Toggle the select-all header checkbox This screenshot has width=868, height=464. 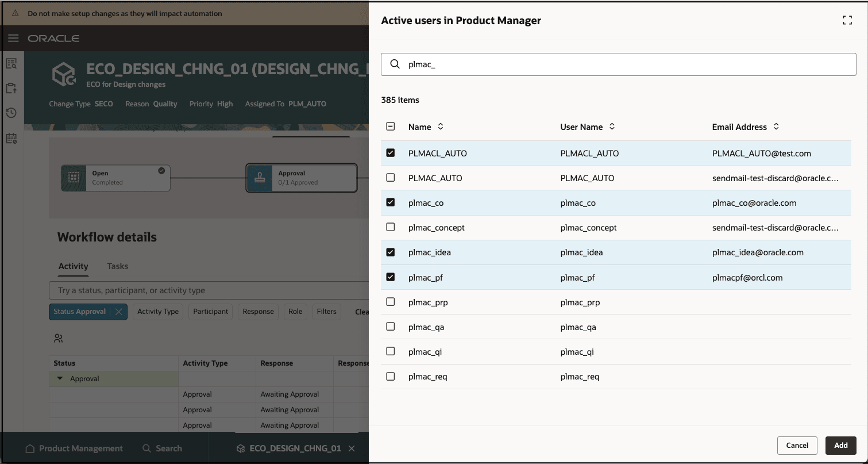click(391, 126)
